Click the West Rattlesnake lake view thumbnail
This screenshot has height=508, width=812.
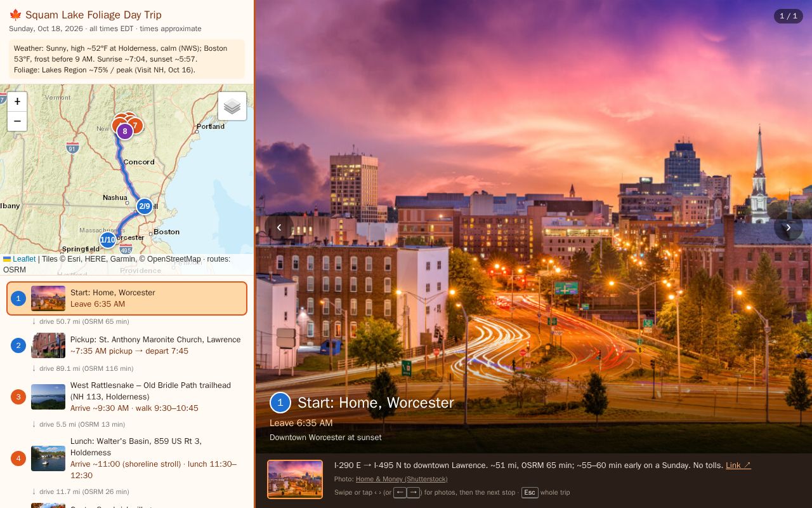(48, 397)
